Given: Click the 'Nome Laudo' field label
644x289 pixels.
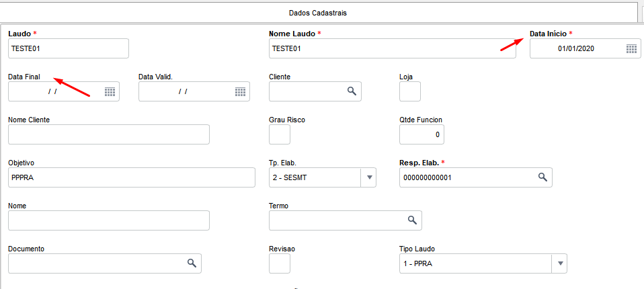Looking at the screenshot, I should [x=292, y=33].
